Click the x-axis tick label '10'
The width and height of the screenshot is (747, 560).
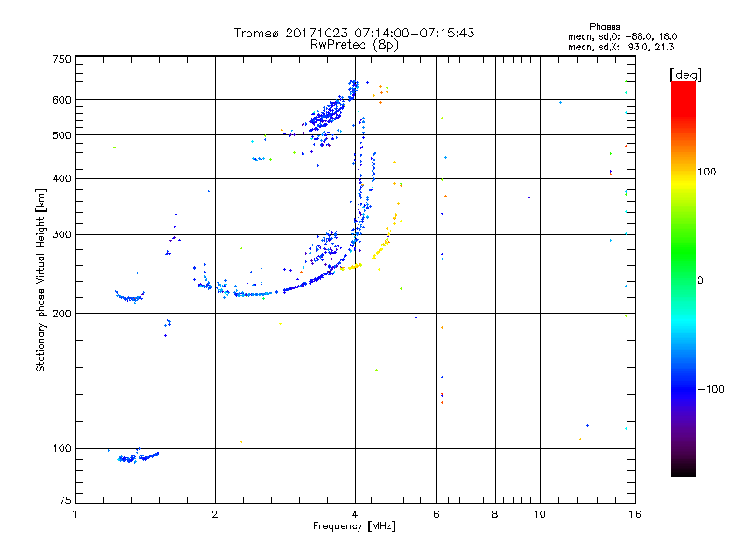point(540,514)
